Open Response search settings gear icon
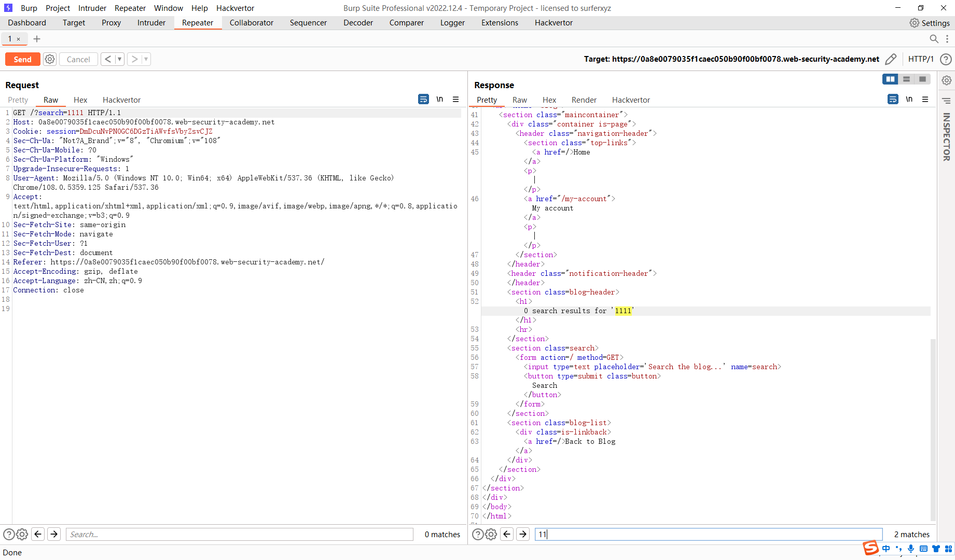 tap(491, 534)
